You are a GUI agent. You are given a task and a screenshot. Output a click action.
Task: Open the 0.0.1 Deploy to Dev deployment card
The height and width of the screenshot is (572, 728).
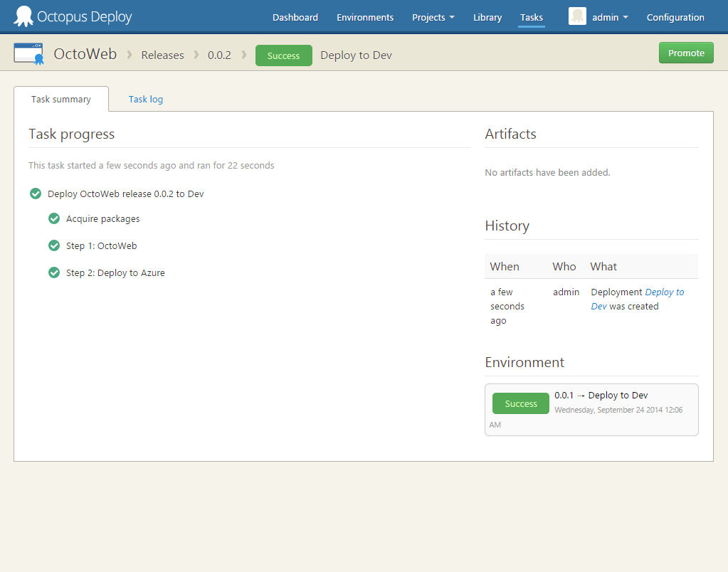[601, 395]
